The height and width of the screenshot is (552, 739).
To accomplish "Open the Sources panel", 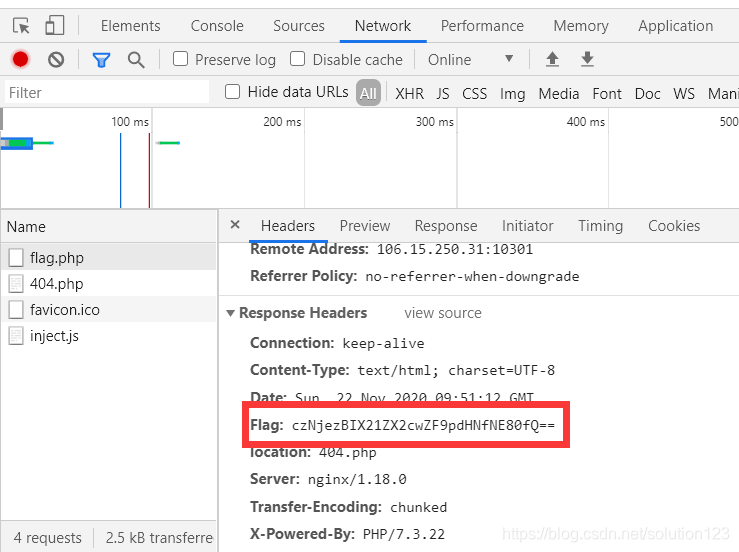I will coord(299,26).
